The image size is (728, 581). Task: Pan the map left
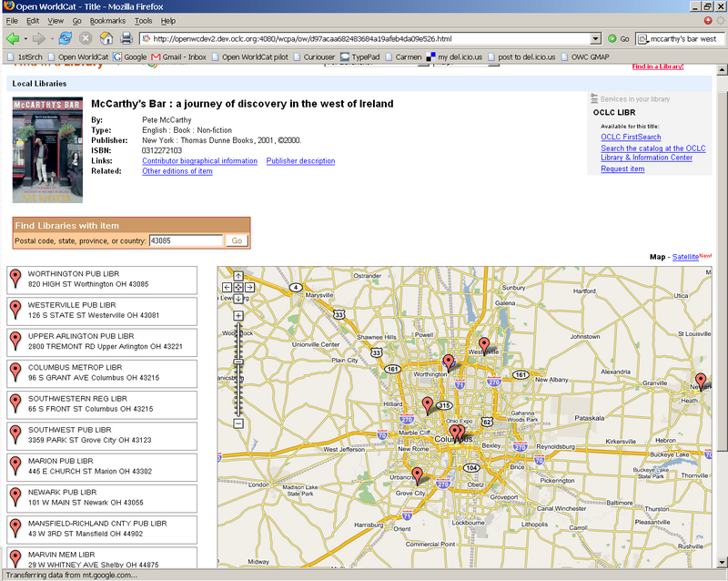click(227, 287)
